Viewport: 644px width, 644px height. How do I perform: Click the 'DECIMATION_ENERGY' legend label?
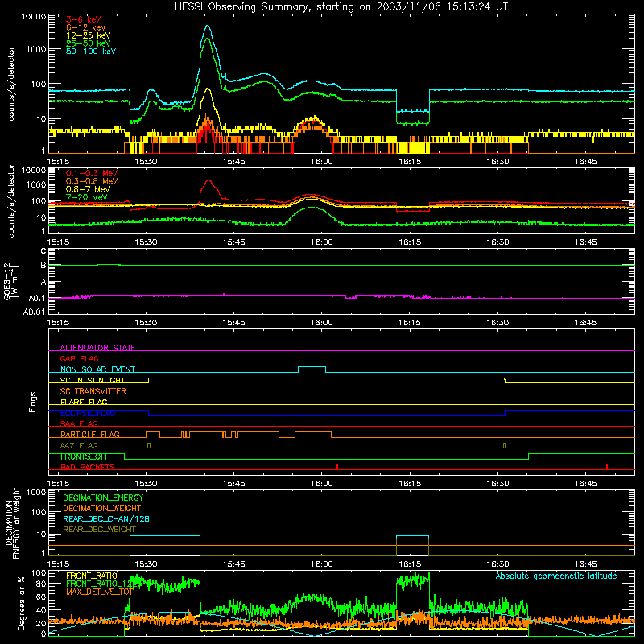[x=103, y=497]
